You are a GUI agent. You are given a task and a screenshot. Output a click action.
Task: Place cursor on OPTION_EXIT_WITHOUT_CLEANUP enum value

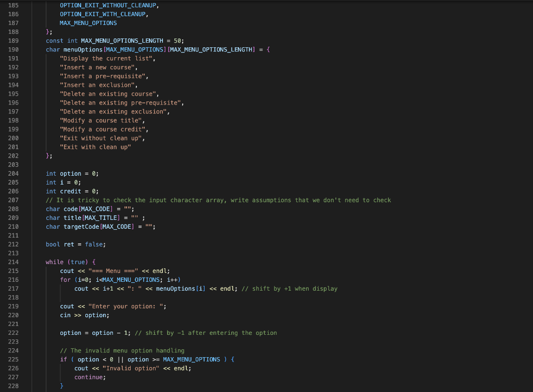click(x=108, y=5)
